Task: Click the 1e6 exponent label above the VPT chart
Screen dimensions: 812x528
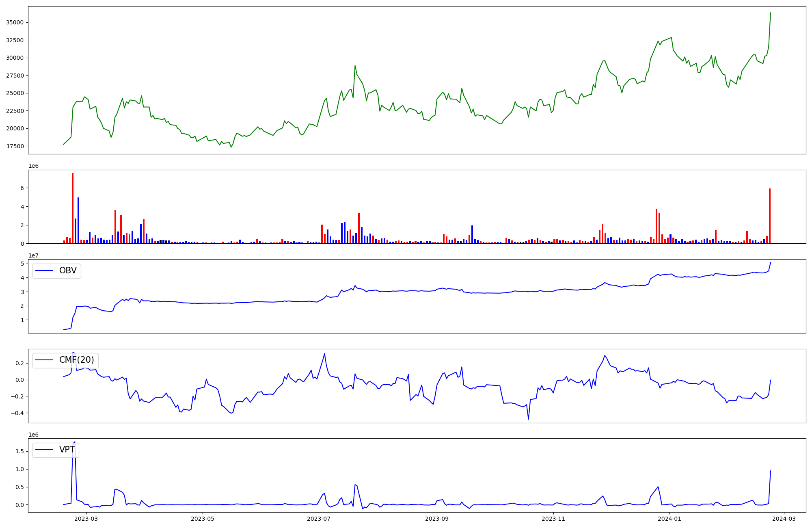Action: click(x=33, y=435)
